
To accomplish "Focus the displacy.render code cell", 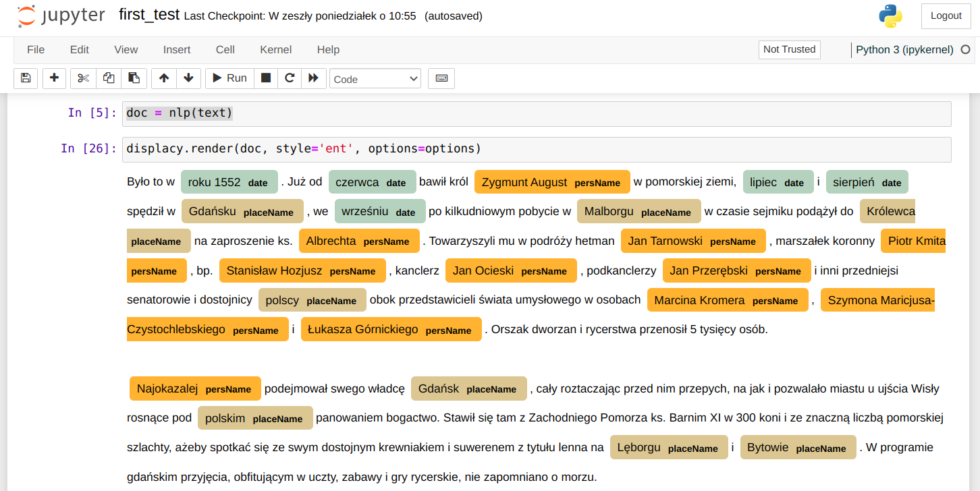I will tap(537, 149).
